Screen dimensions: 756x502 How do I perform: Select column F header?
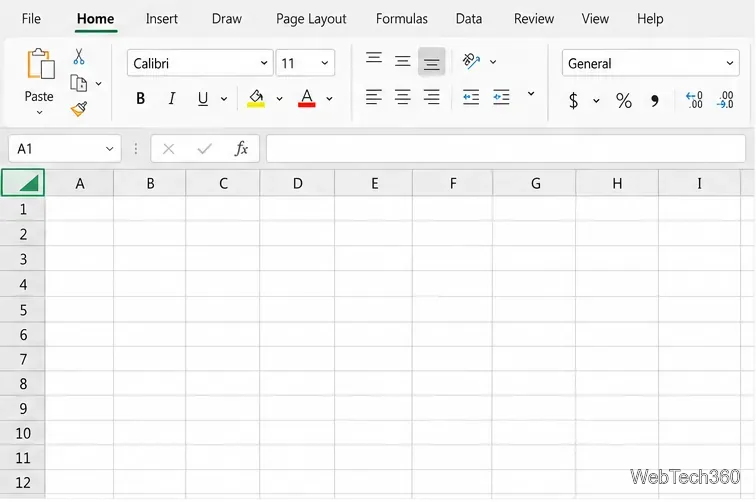click(x=453, y=183)
